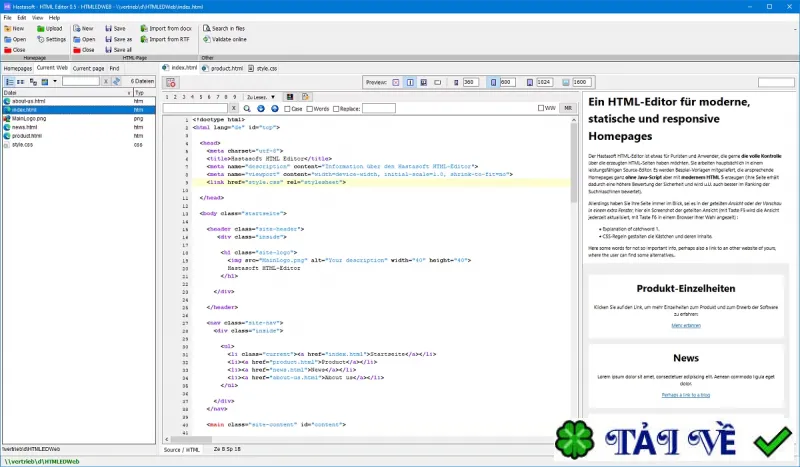Import from RTF
800x467 pixels.
click(x=165, y=39)
